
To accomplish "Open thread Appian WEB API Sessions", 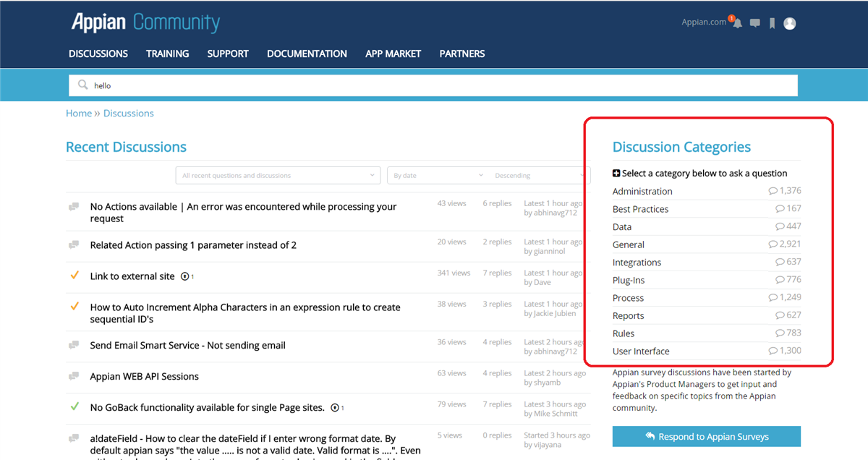I will [144, 376].
